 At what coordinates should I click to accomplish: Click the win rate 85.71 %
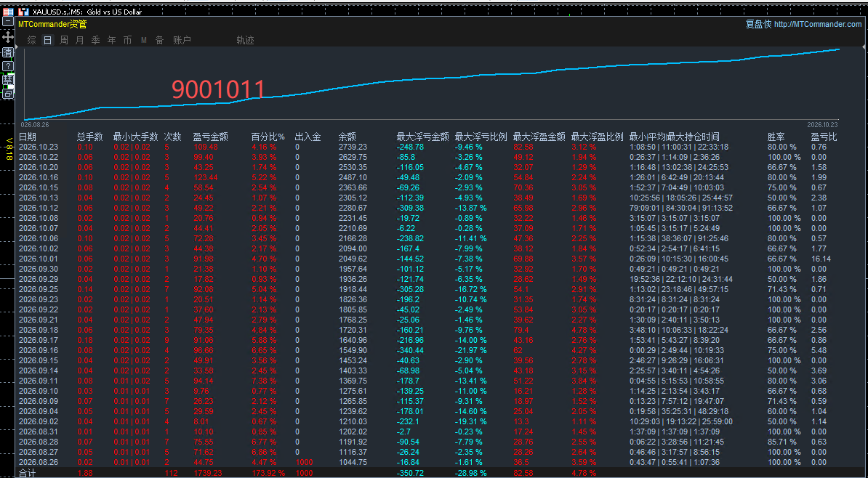pos(781,442)
